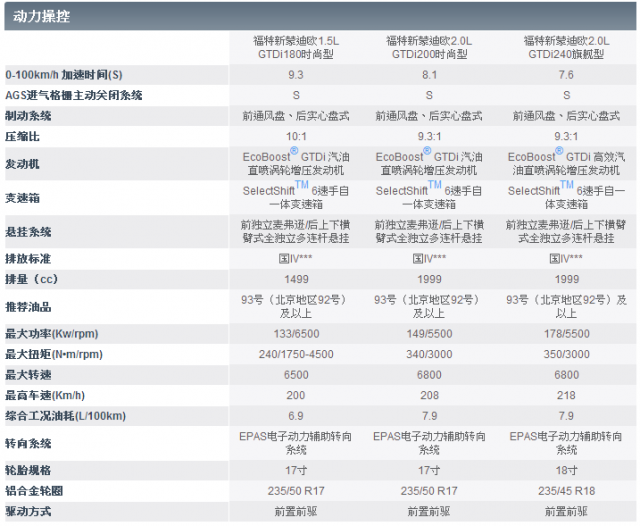The width and height of the screenshot is (640, 526).
Task: Click row label 变速箱
Action: click(x=22, y=198)
